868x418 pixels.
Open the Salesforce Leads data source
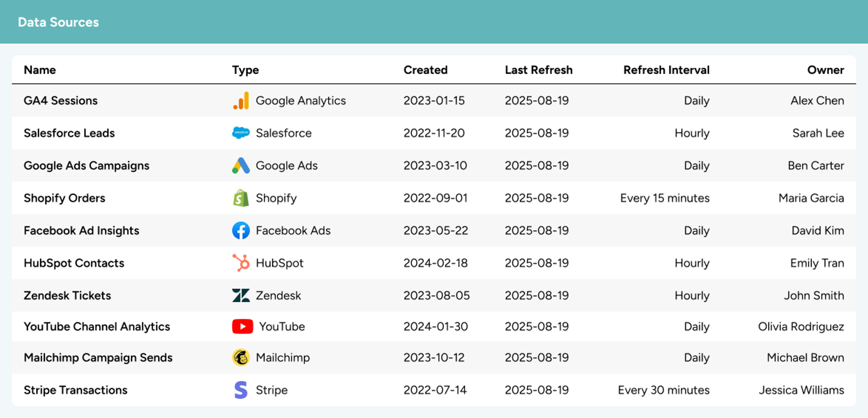69,133
